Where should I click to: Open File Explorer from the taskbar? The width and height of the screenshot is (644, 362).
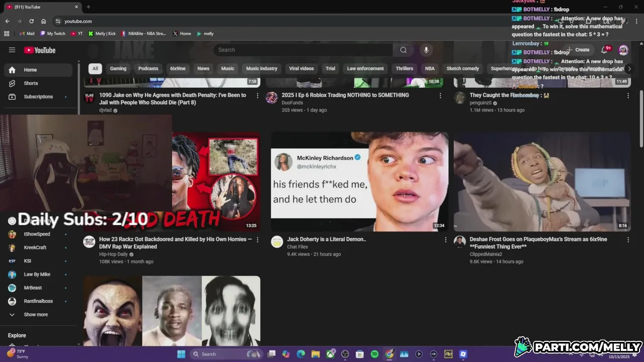[315, 354]
